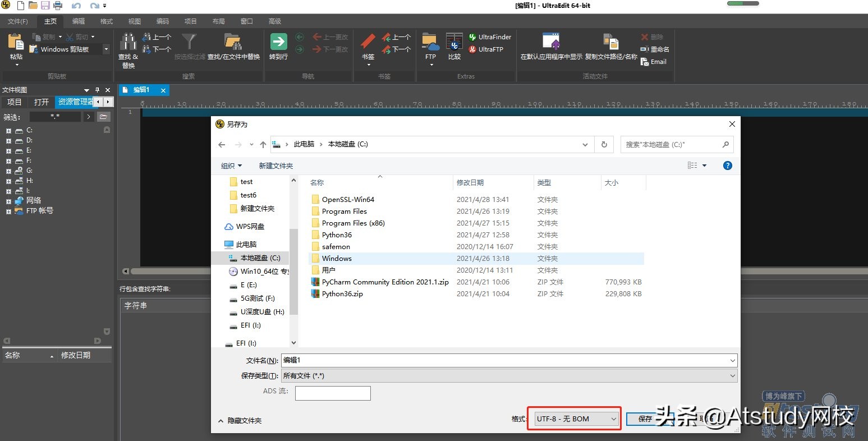Image resolution: width=868 pixels, height=441 pixels.
Task: Open the FTP tool icon
Action: tap(430, 43)
